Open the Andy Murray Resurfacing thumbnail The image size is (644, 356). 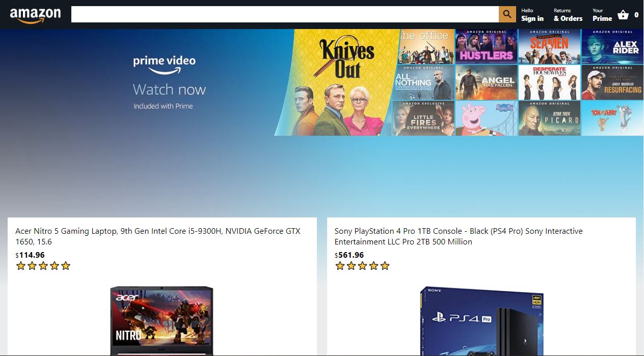612,83
